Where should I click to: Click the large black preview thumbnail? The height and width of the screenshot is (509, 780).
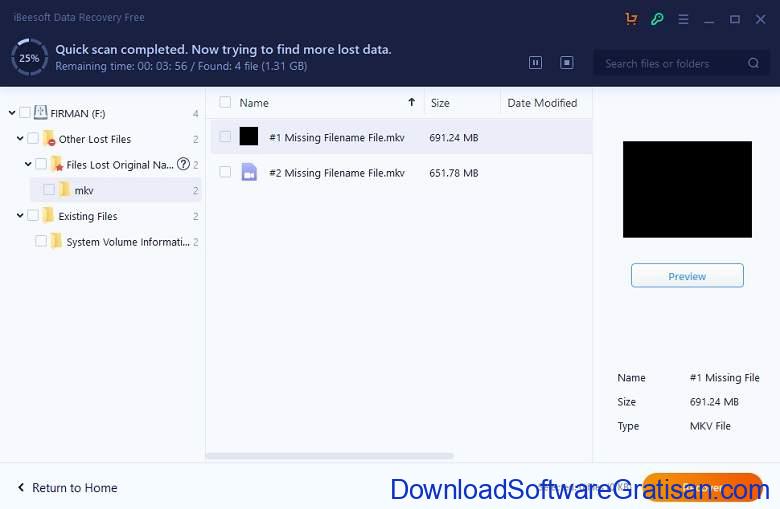click(687, 189)
